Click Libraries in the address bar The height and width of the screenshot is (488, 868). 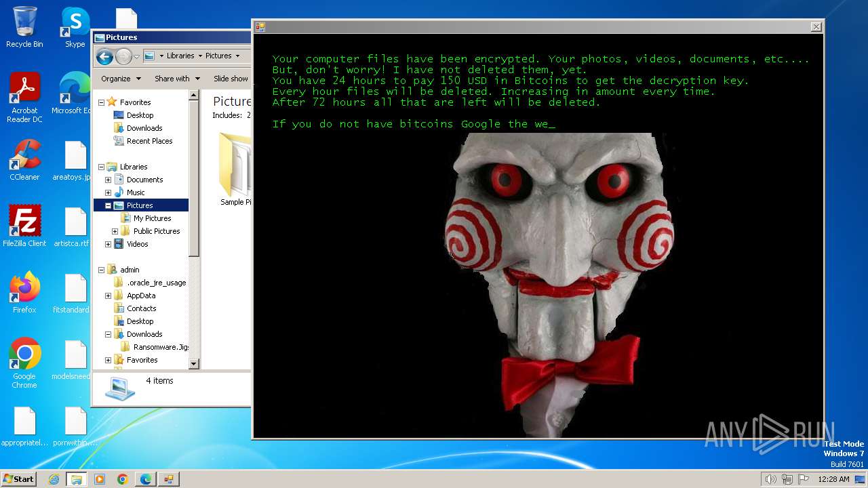(x=180, y=56)
